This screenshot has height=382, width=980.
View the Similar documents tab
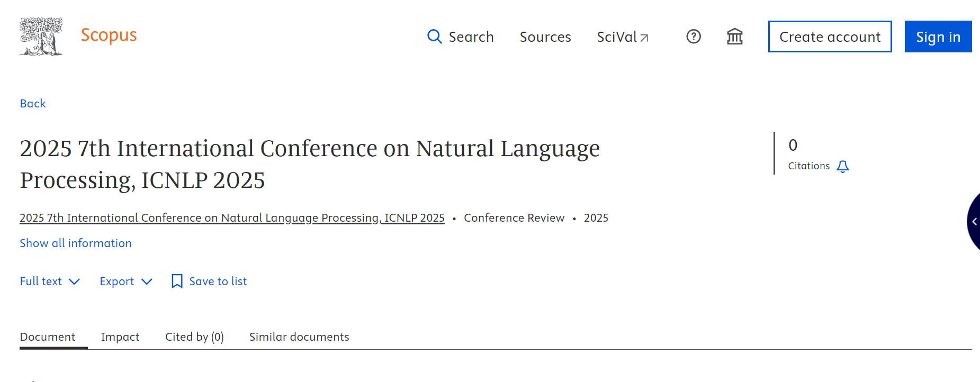(299, 337)
